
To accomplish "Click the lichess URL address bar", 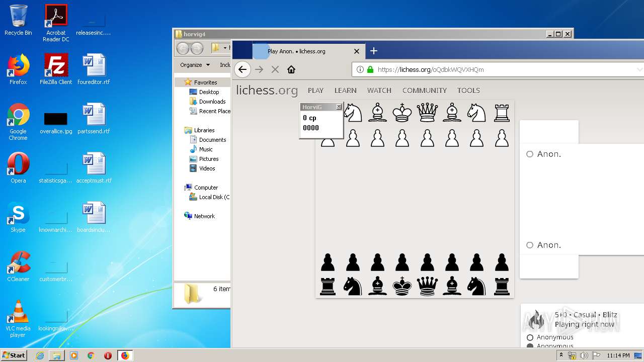I will click(x=498, y=69).
